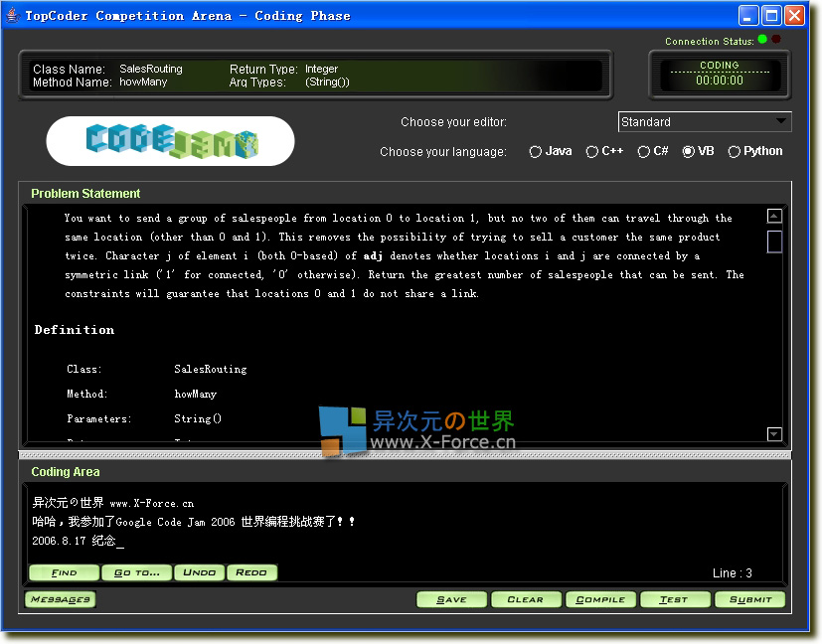Image resolution: width=822 pixels, height=644 pixels.
Task: Click the 'String()' parameters value in definition
Action: pos(198,418)
